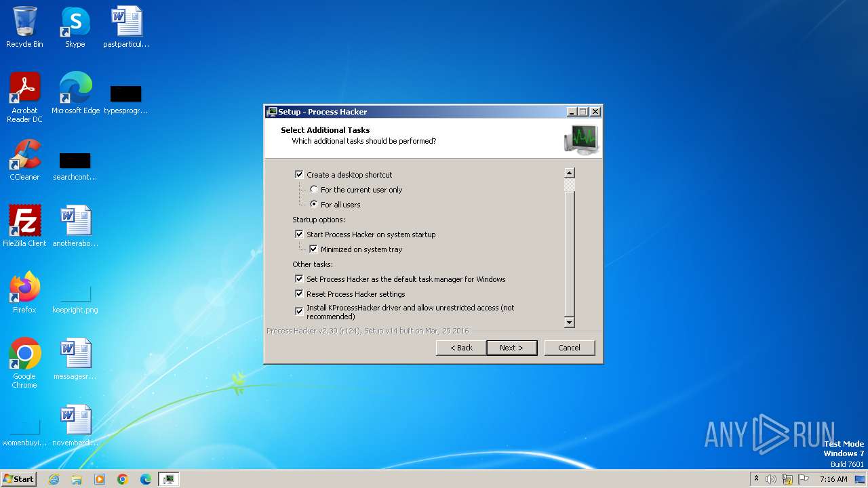
Task: Open the Action Center flag icon
Action: coord(804,479)
